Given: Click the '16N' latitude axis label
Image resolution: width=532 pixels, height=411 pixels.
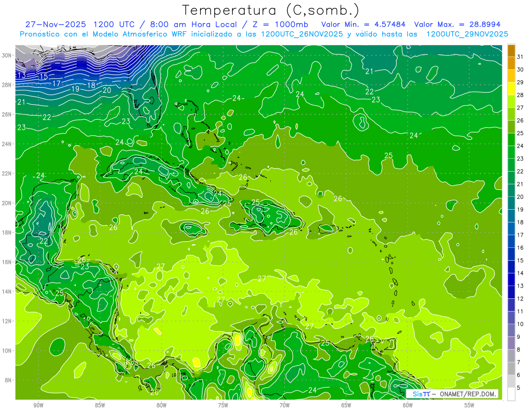Looking at the screenshot, I should (7, 262).
